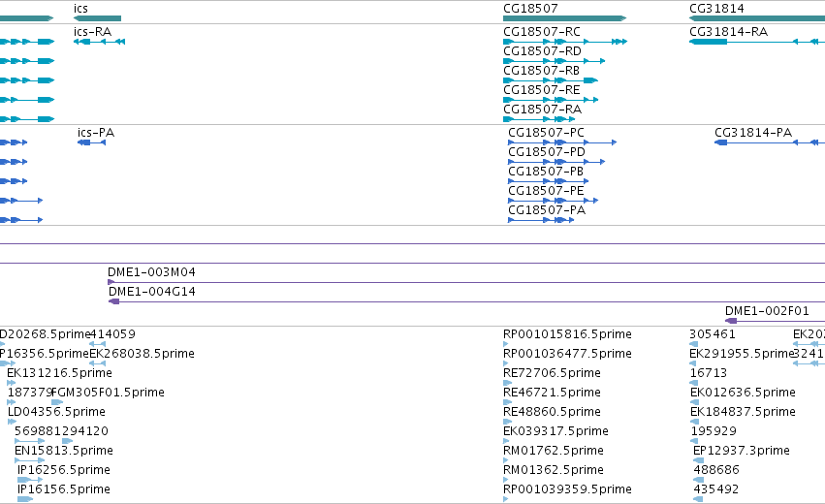Select EST EK268038.5prime
The height and width of the screenshot is (504, 825).
point(143,354)
